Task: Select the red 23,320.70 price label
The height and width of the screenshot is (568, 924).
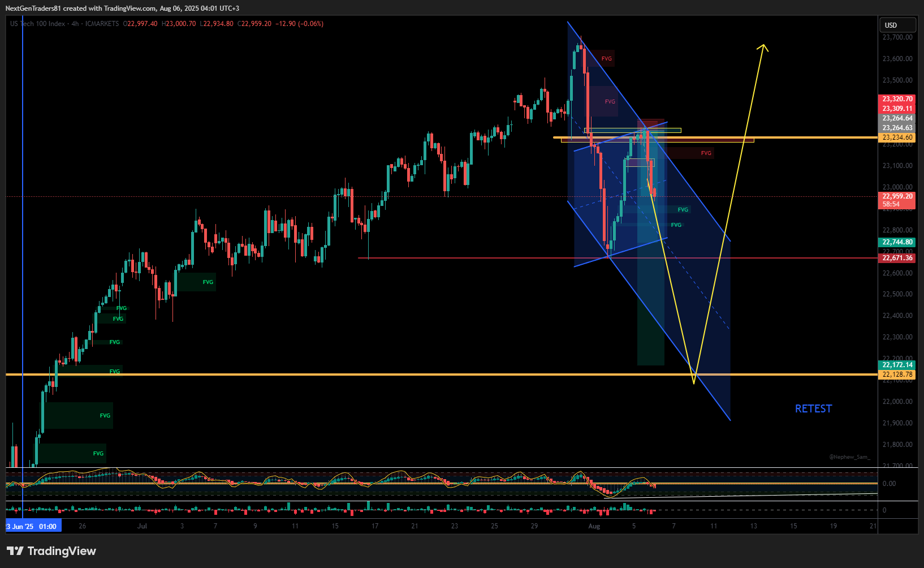Action: point(897,99)
